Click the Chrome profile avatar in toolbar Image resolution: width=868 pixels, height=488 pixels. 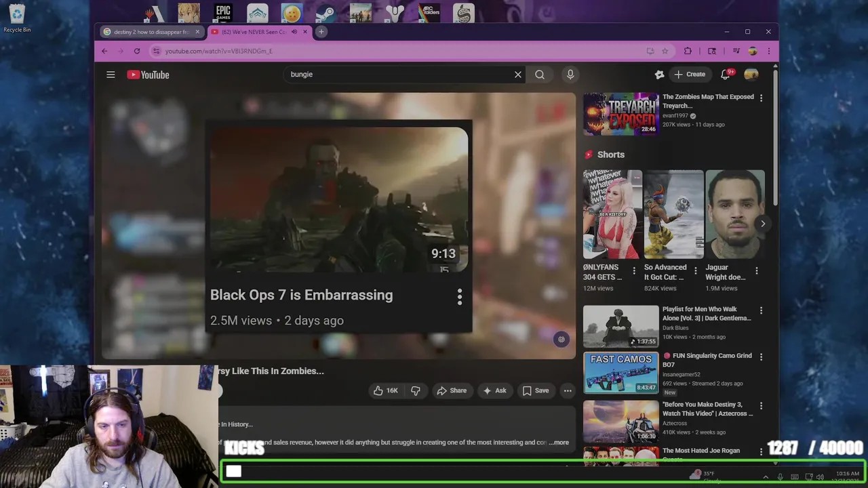tap(752, 51)
